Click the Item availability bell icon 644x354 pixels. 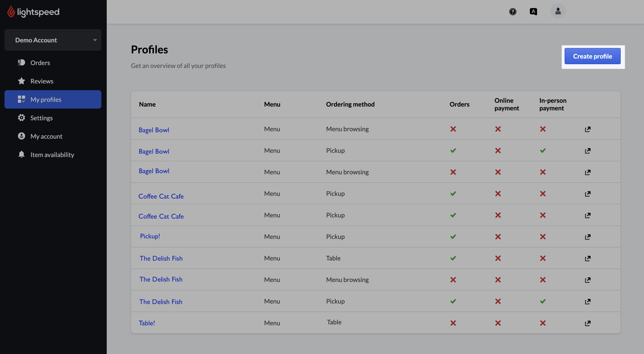[x=22, y=154]
